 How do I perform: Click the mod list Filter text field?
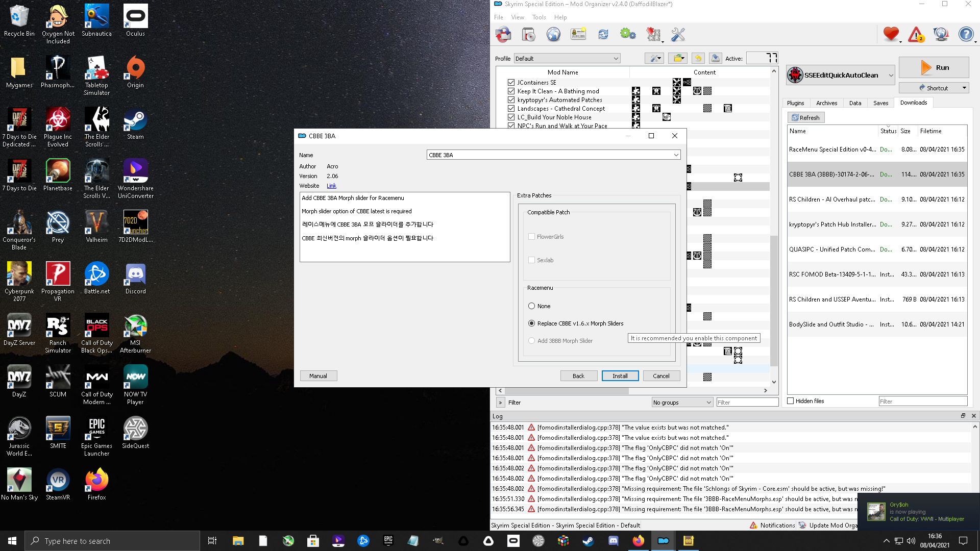747,403
